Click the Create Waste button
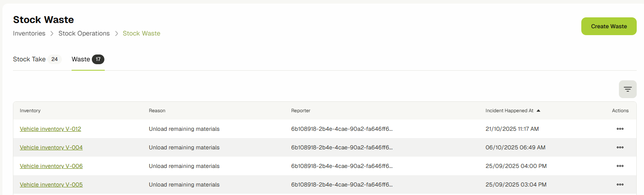Image resolution: width=644 pixels, height=195 pixels. 608,26
